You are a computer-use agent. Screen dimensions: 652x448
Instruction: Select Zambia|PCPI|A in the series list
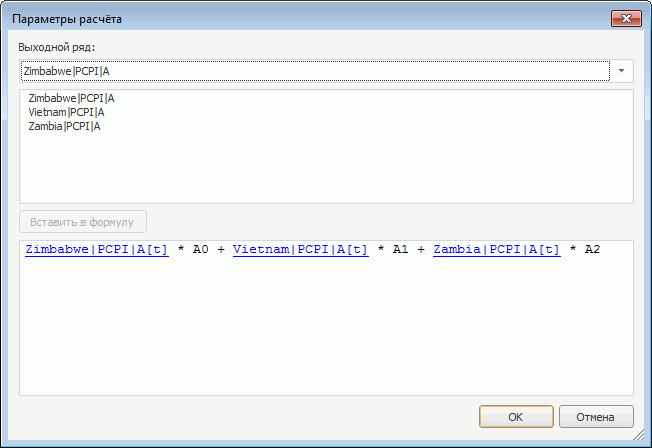(64, 126)
